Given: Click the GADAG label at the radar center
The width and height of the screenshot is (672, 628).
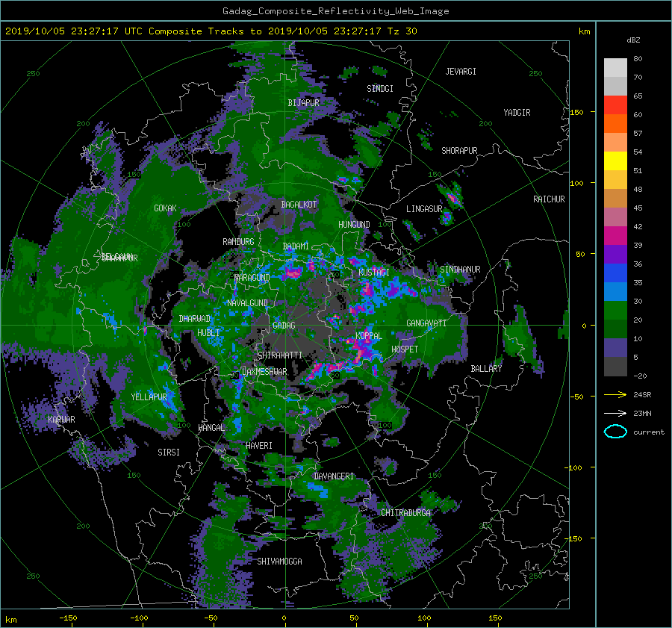Looking at the screenshot, I should [284, 326].
